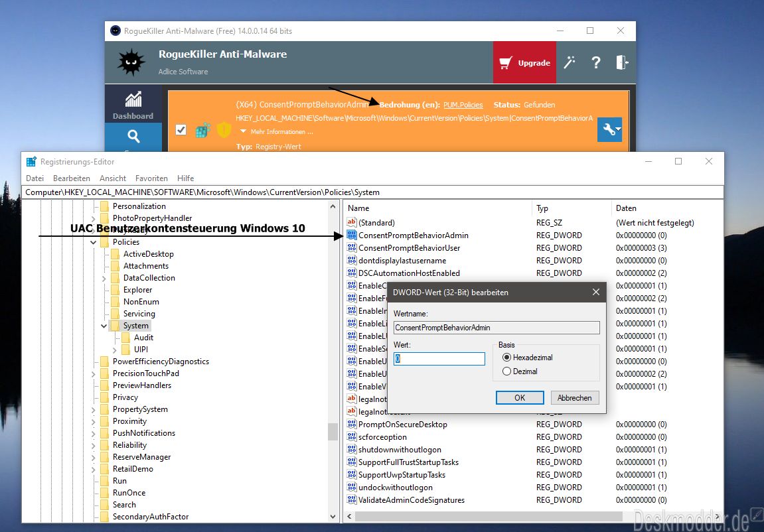Click Abbrechen in the DWORD dialog
The width and height of the screenshot is (764, 532).
tap(574, 397)
